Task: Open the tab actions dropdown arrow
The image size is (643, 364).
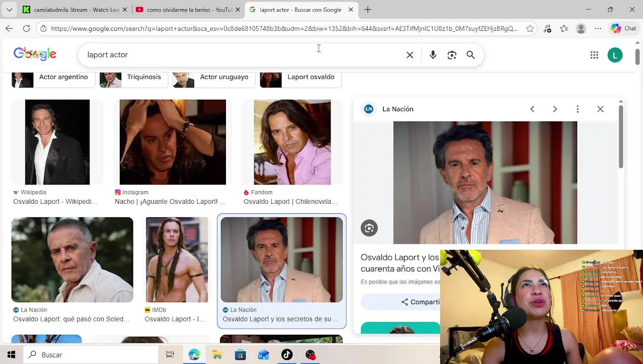Action: tap(9, 10)
